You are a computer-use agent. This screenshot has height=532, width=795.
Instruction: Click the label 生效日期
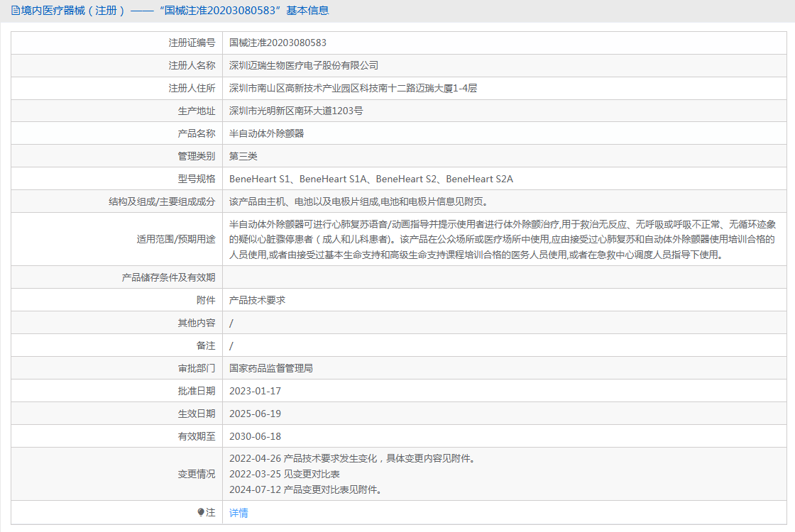coord(197,414)
